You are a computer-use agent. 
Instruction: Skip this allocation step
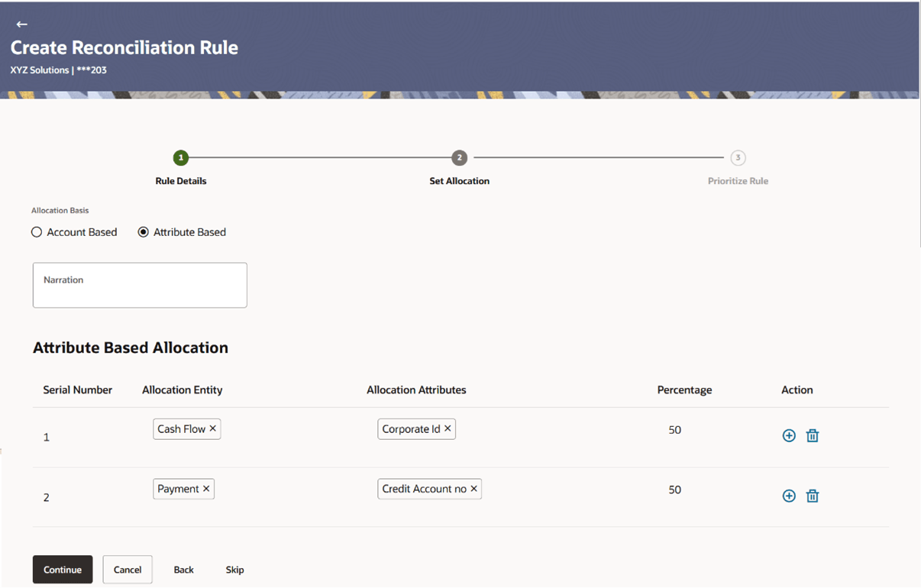[234, 570]
